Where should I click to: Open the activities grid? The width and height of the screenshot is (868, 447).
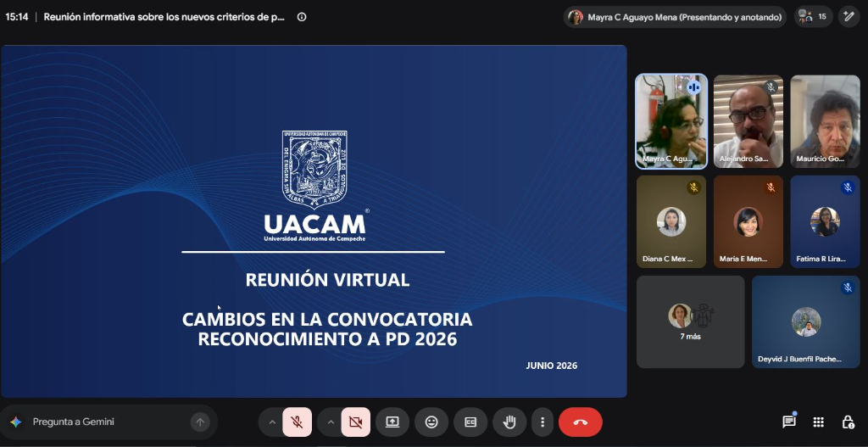click(x=818, y=422)
